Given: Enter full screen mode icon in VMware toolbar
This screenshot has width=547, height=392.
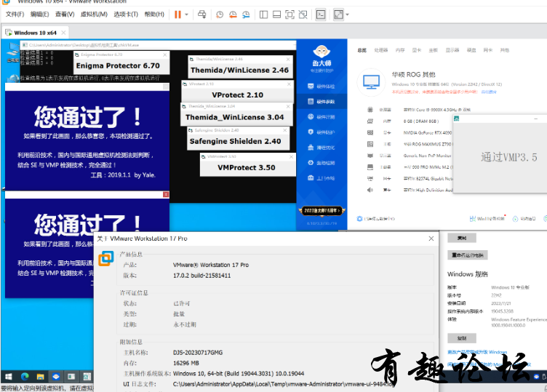Looking at the screenshot, I should pos(290,15).
